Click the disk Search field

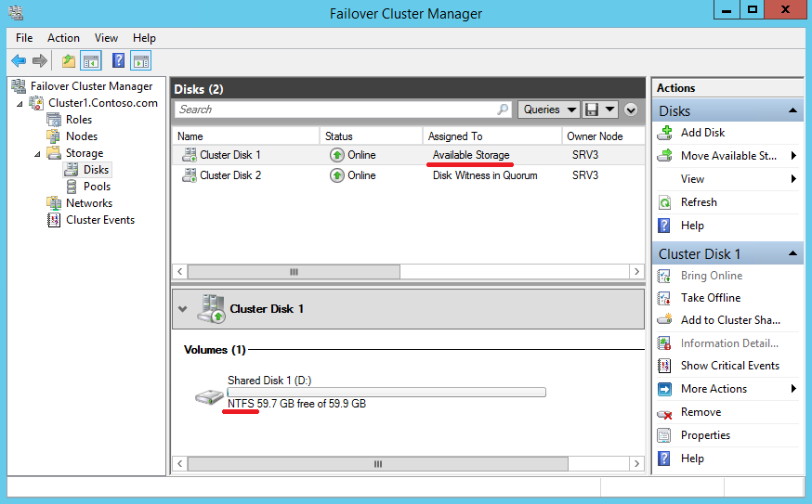pyautogui.click(x=334, y=110)
